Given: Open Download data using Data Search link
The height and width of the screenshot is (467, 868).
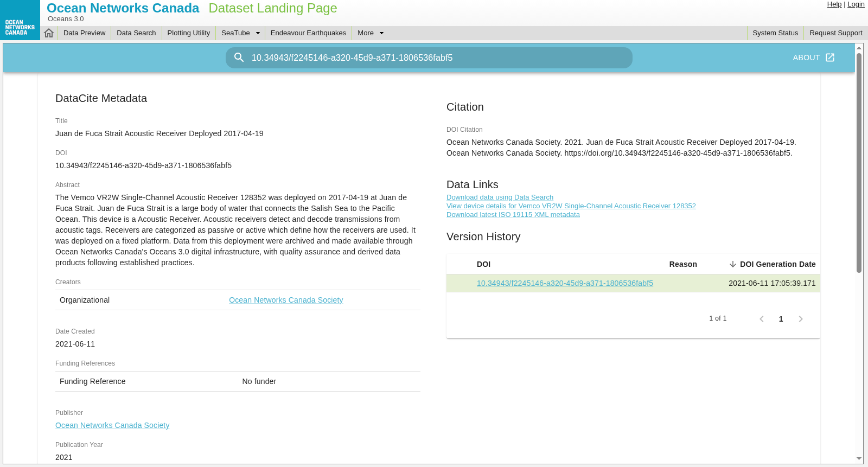Looking at the screenshot, I should [x=500, y=197].
